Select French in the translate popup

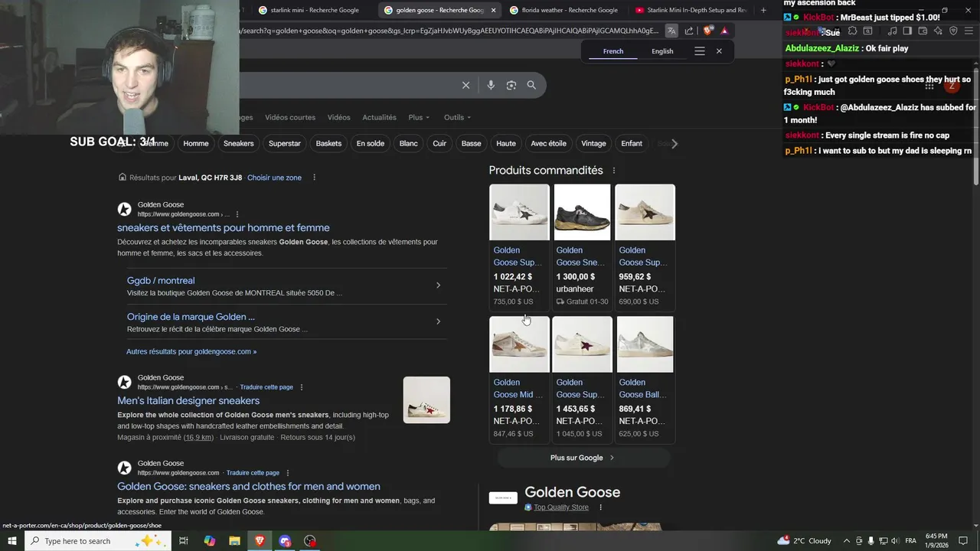tap(613, 51)
